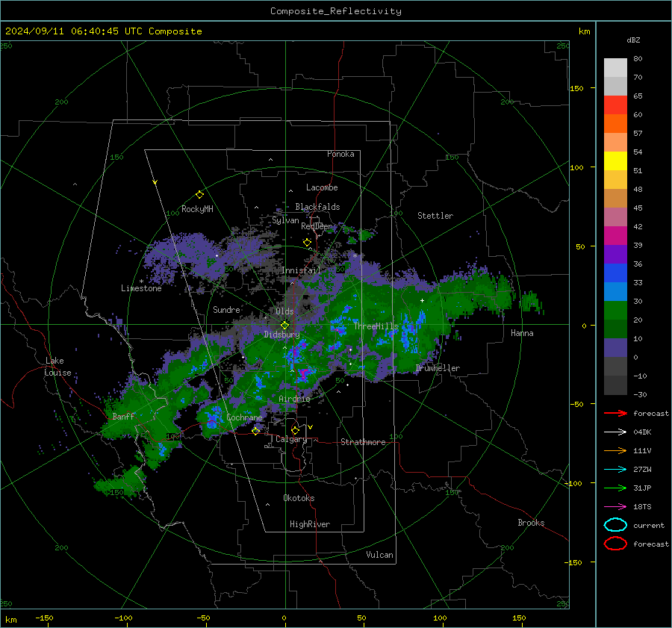Image resolution: width=672 pixels, height=628 pixels.
Task: Click the yellow diamond marker below RedDeer
Action: (x=307, y=243)
